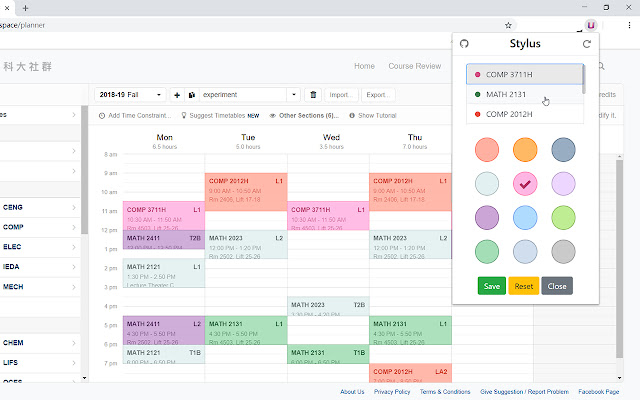This screenshot has width=640, height=400.
Task: Click Show Tutorial
Action: click(373, 116)
